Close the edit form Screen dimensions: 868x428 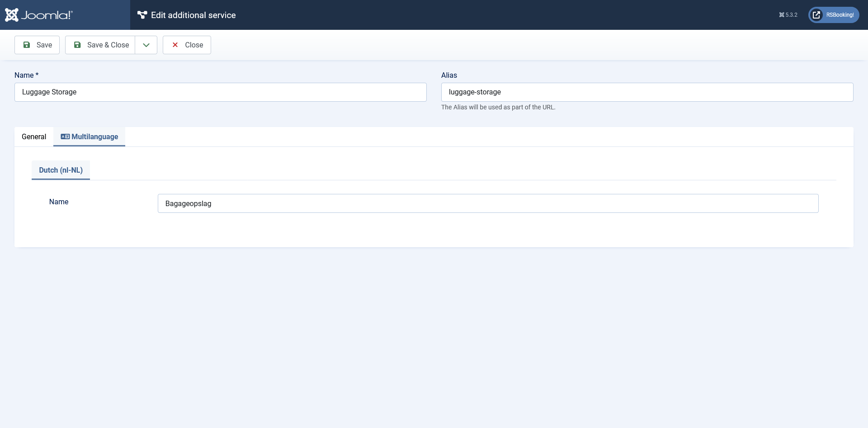tap(187, 45)
